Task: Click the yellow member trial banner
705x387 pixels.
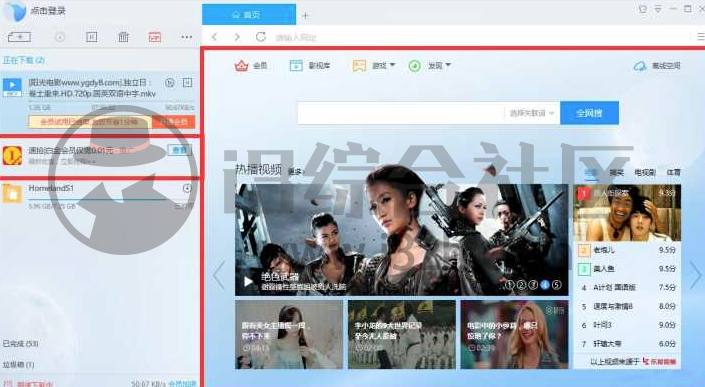Action: point(90,122)
